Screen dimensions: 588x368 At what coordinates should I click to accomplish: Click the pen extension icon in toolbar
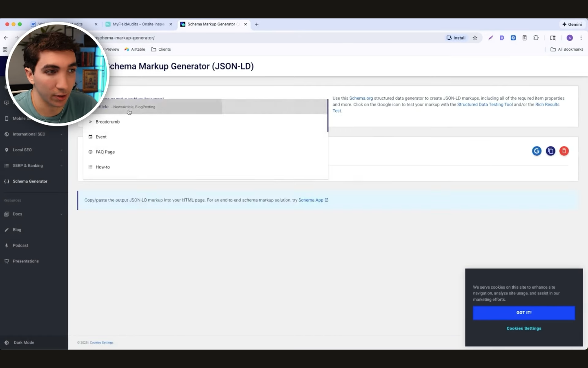[490, 38]
